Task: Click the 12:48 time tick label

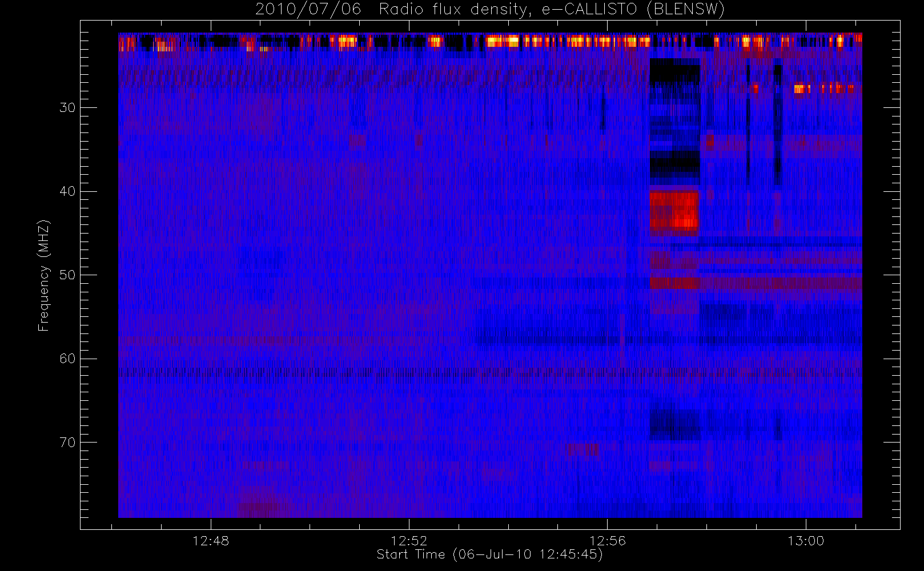Action: [211, 540]
